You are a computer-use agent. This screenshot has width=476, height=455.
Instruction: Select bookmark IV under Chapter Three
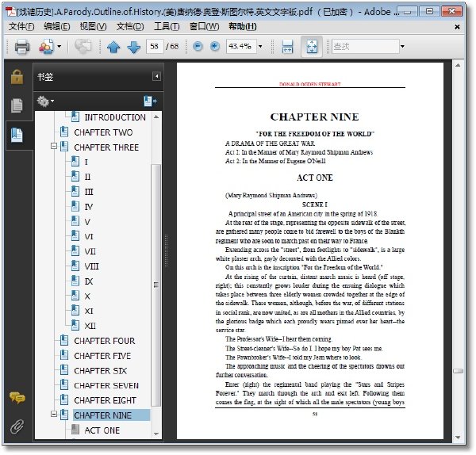pyautogui.click(x=89, y=207)
